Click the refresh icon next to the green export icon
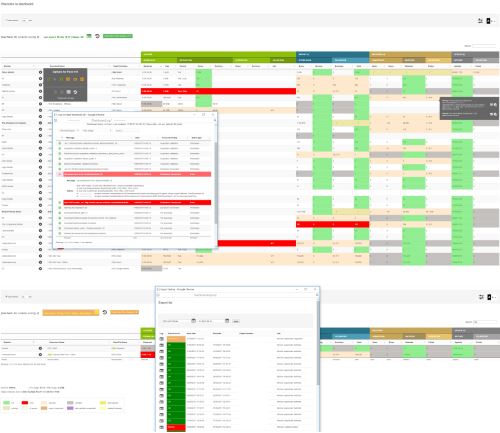This screenshot has width=500, height=433. point(97,36)
